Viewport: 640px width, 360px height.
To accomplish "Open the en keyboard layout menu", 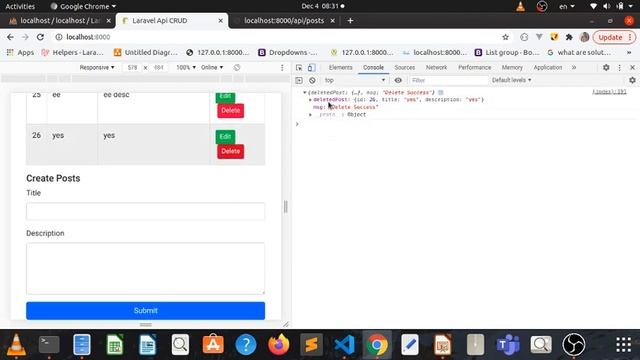I will [567, 6].
